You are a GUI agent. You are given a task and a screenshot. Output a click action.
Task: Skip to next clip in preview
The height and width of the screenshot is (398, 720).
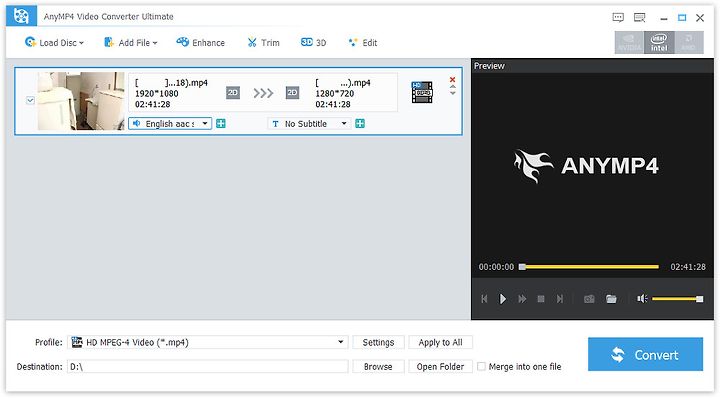point(560,299)
